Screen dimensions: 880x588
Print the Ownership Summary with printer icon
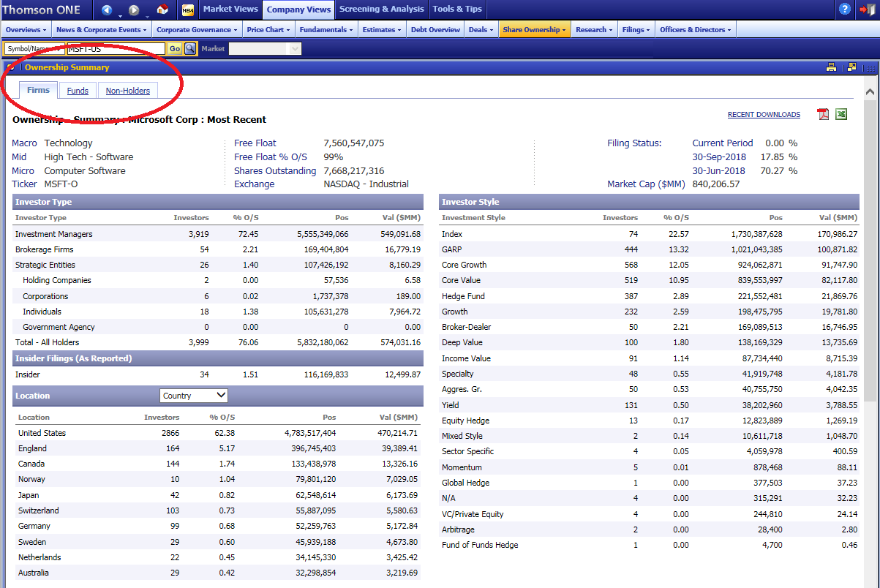point(831,67)
